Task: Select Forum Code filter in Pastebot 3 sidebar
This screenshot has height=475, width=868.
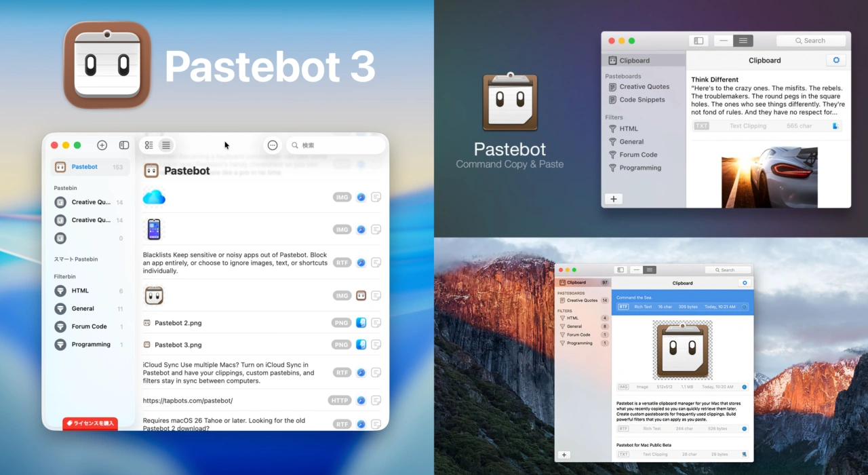Action: (90, 326)
